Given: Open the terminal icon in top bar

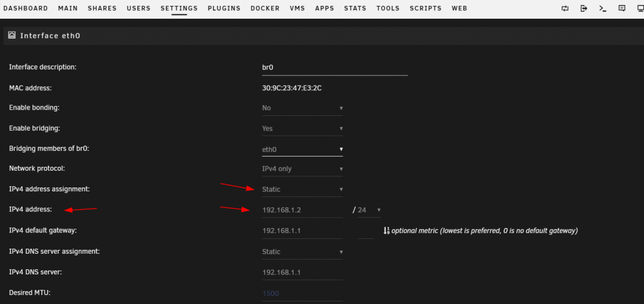Looking at the screenshot, I should (x=603, y=8).
